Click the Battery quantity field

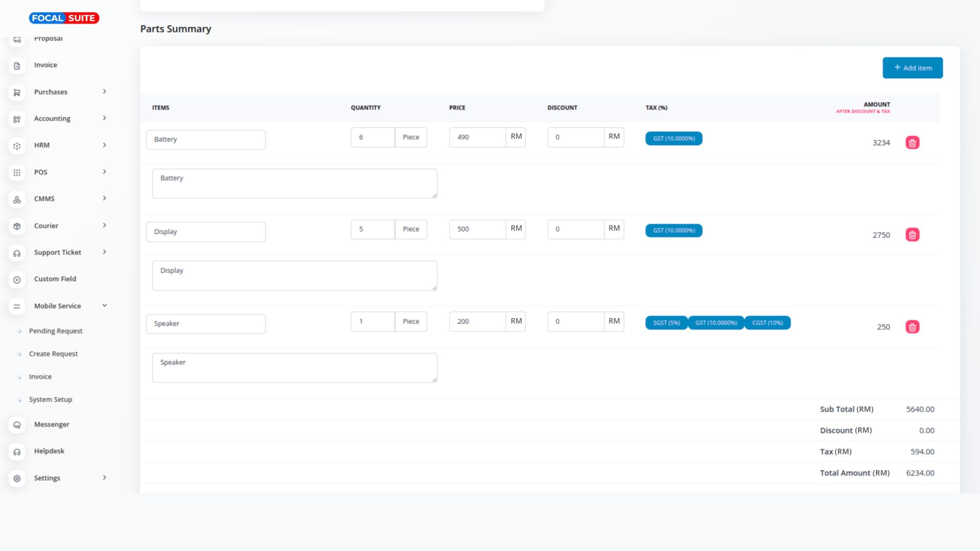[372, 137]
